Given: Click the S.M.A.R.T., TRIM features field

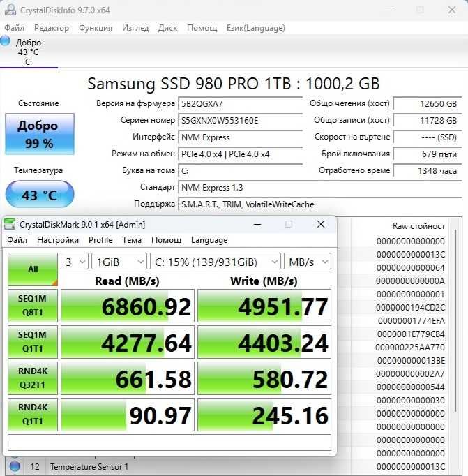Looking at the screenshot, I should click(x=320, y=204).
